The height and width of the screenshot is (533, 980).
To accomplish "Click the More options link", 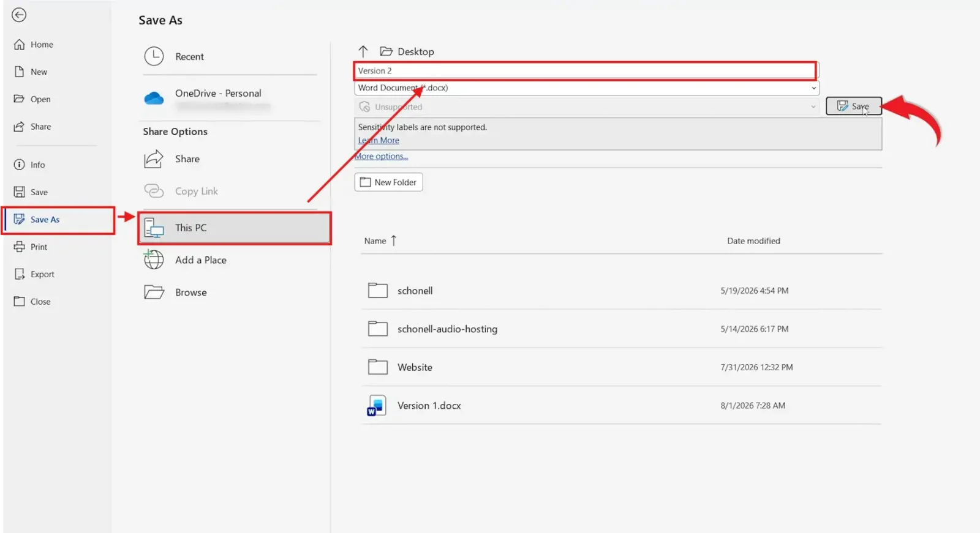I will (382, 157).
